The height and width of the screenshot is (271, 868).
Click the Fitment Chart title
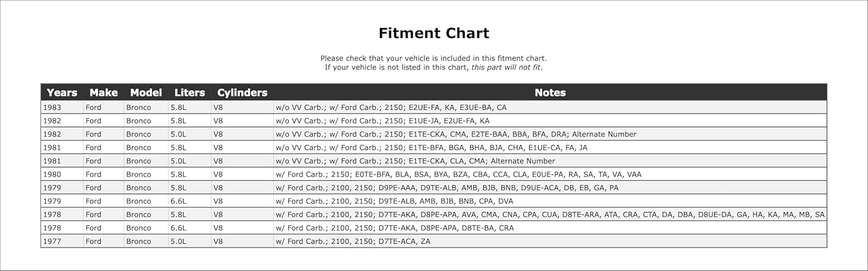click(434, 34)
